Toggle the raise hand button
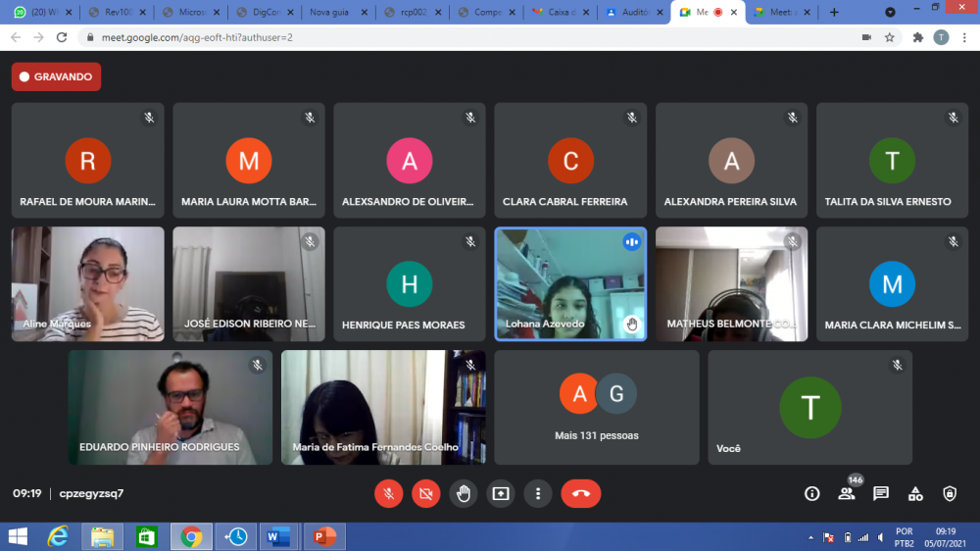Screen dimensions: 980x551 (464, 494)
